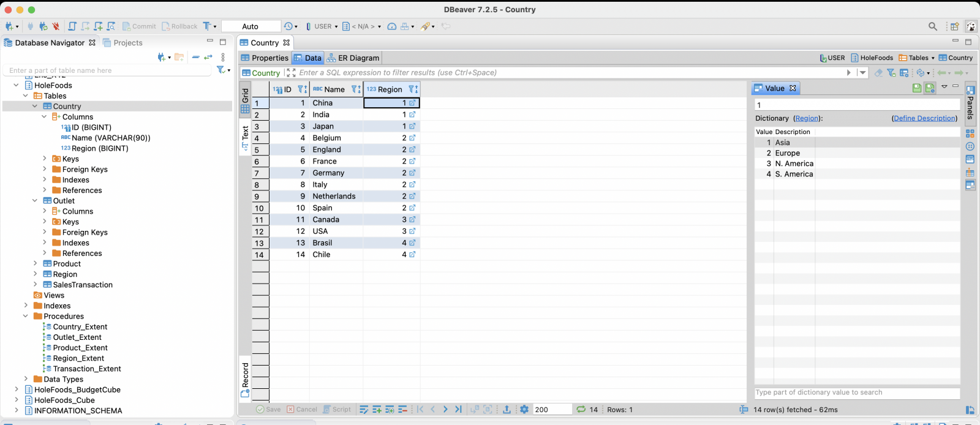Open the filter history dropdown arrow

click(862, 73)
